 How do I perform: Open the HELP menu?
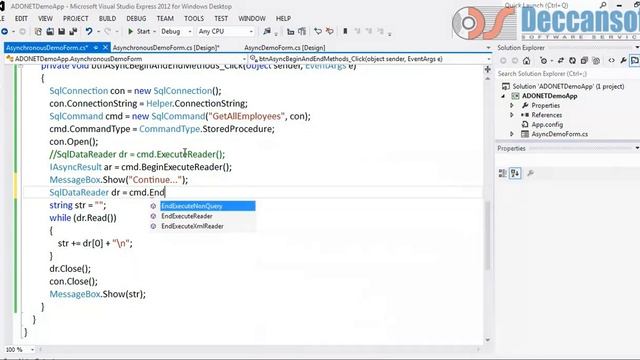tap(283, 19)
